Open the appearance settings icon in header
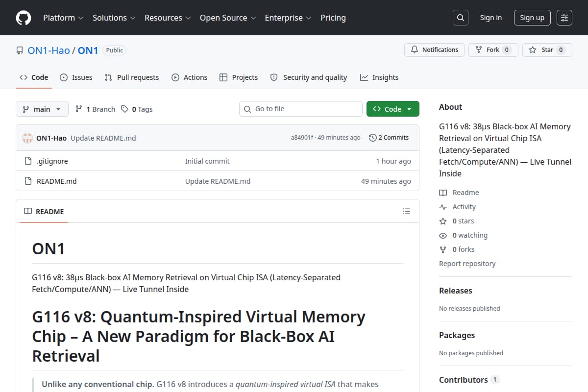This screenshot has width=588, height=392. coord(564,18)
